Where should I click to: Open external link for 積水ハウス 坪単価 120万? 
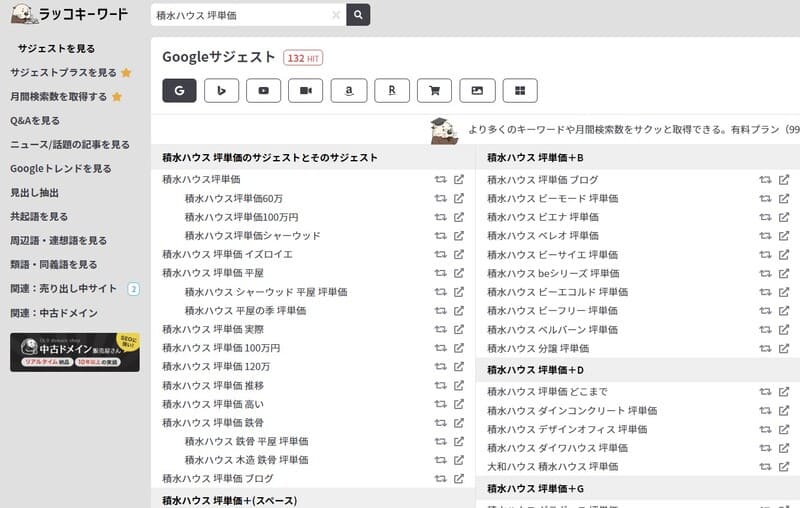(x=459, y=366)
